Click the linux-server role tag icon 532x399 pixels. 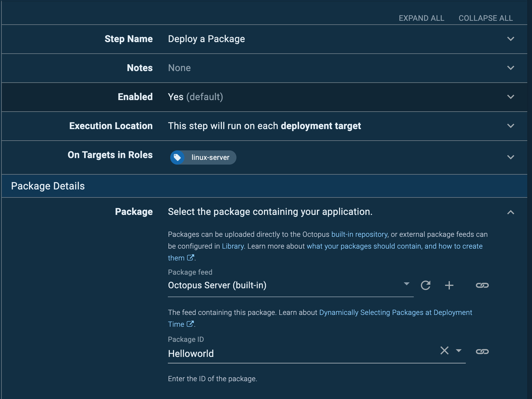coord(177,158)
